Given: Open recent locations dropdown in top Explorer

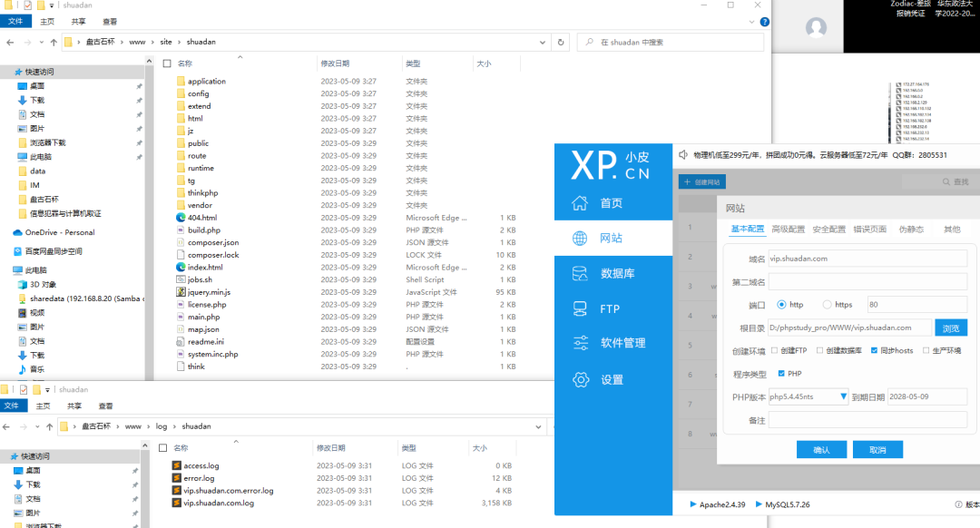Looking at the screenshot, I should coord(41,42).
